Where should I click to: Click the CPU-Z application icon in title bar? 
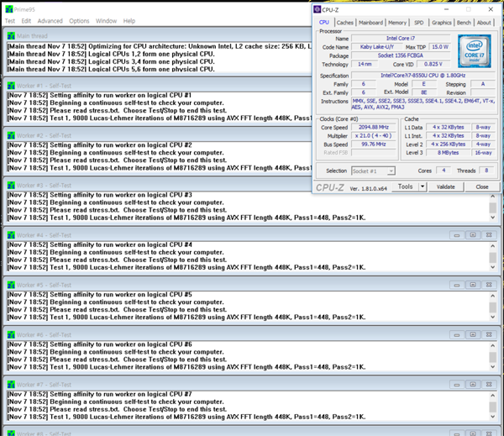[318, 9]
